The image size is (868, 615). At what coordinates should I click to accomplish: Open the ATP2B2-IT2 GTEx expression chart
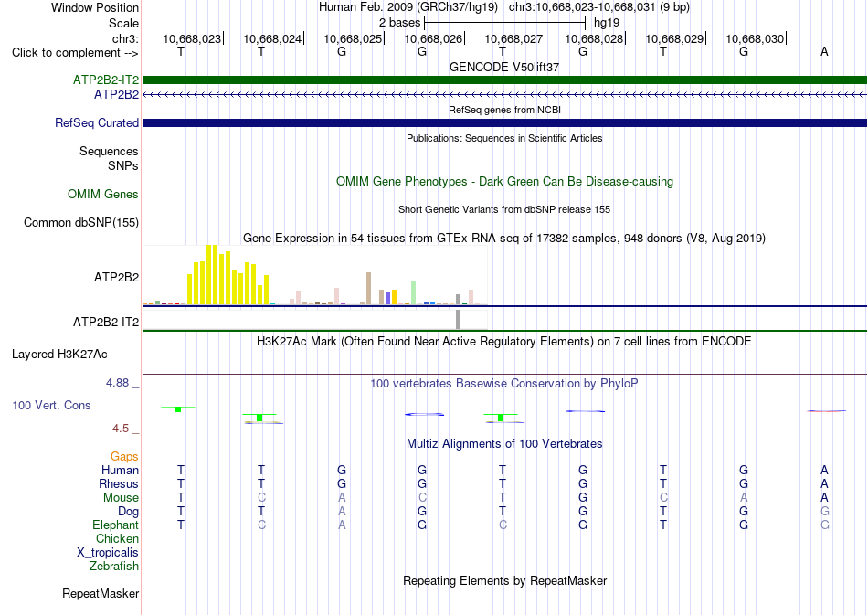tap(315, 320)
